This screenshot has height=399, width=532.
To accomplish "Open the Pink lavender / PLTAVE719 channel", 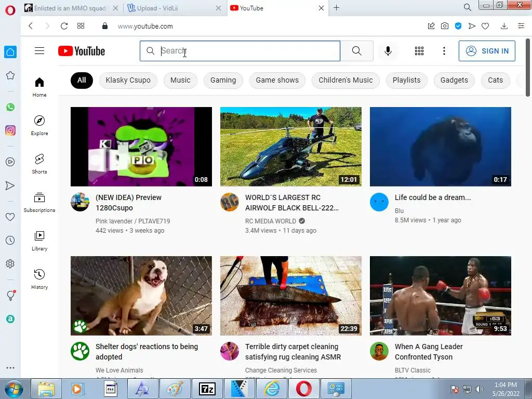I will coord(132,221).
